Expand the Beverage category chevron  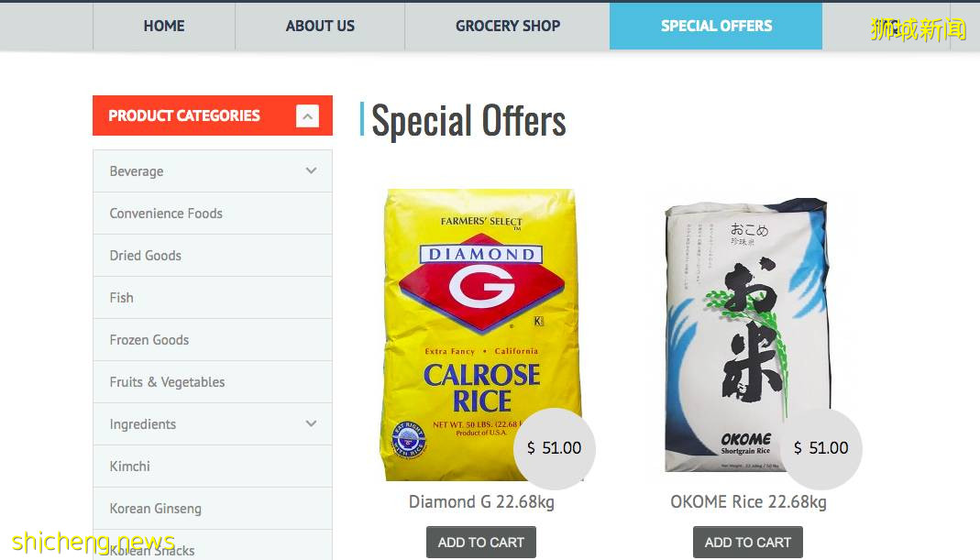pyautogui.click(x=311, y=170)
